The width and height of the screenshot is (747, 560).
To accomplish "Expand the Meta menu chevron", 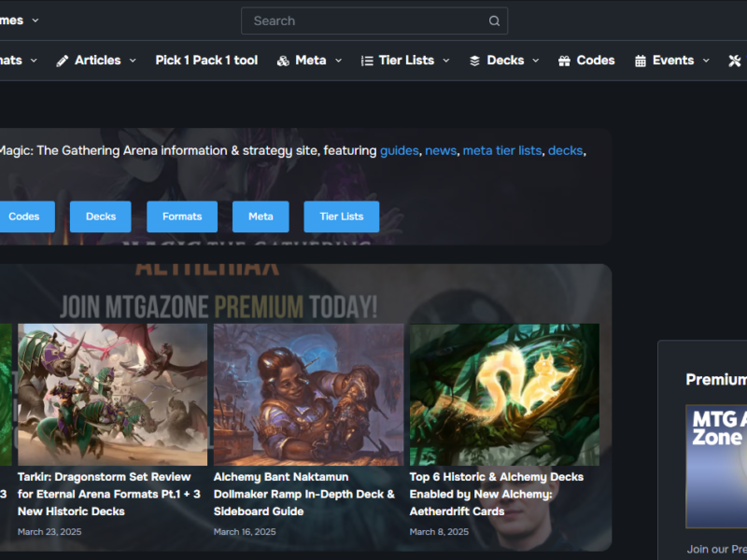I will (x=338, y=61).
